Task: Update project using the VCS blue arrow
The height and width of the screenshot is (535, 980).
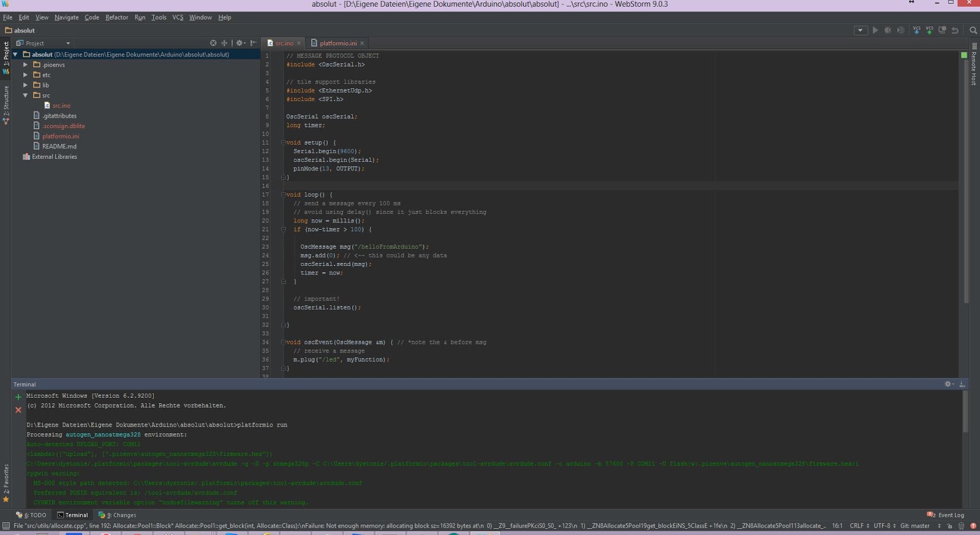Action: click(916, 30)
